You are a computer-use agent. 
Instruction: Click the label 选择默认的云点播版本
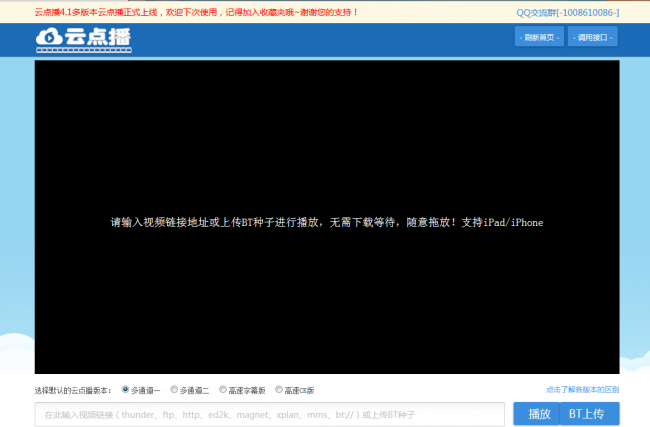click(74, 390)
